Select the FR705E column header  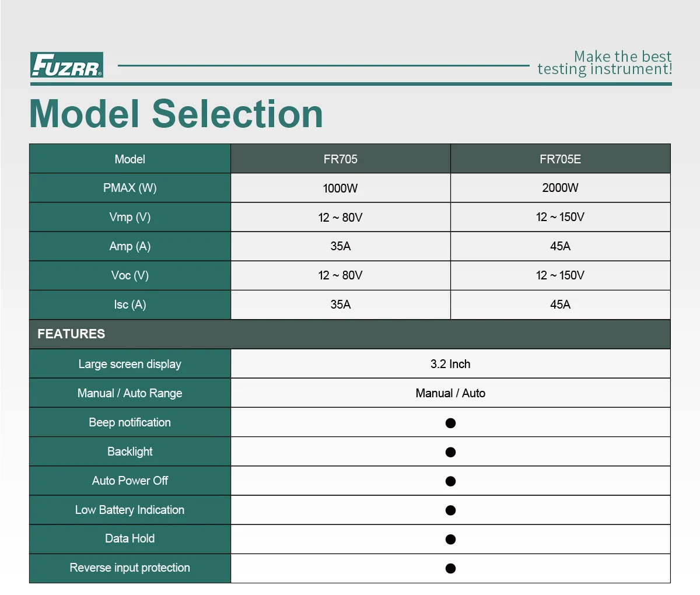coord(561,159)
